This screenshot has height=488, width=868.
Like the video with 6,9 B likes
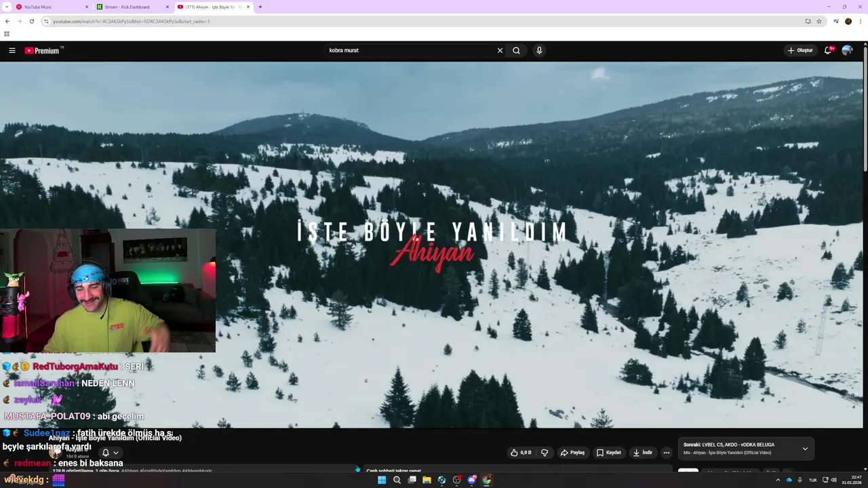[x=521, y=452]
